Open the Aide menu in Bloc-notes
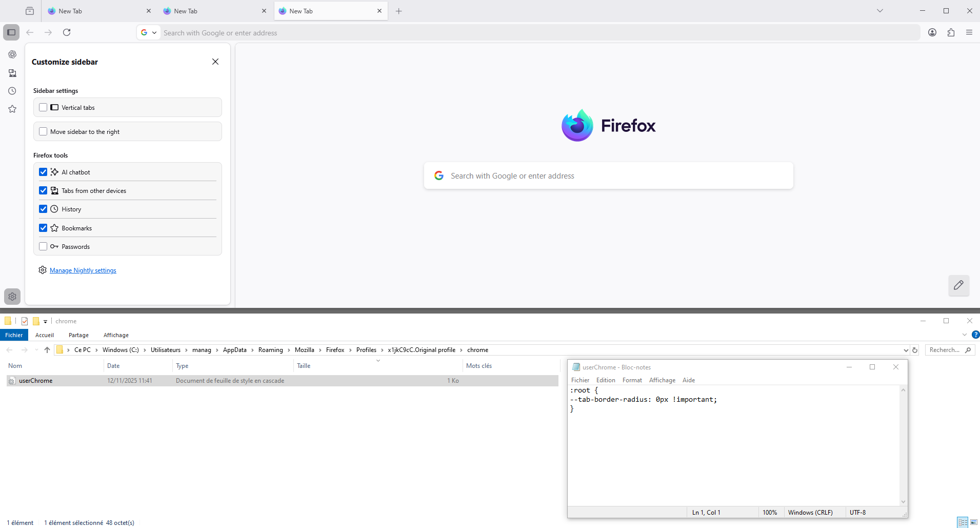 (x=689, y=380)
